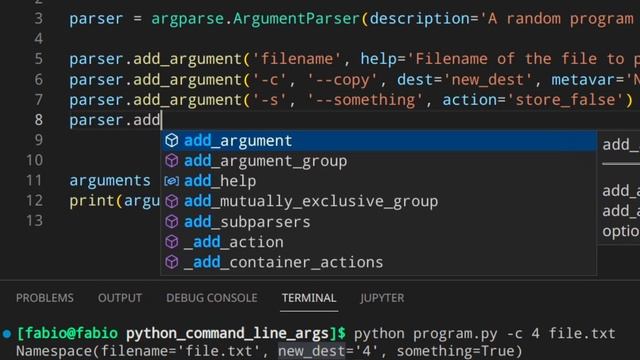The height and width of the screenshot is (360, 640).
Task: Click 'filename='file.txt'' in terminal output
Action: 181,351
